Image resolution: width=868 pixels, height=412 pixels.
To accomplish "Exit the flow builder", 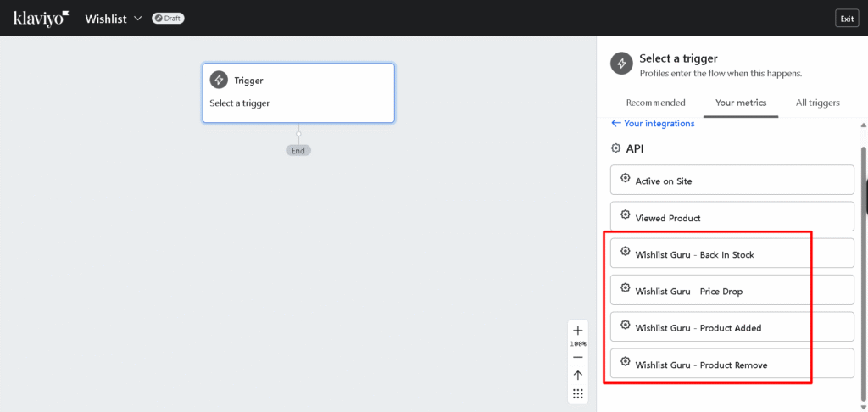I will (847, 19).
